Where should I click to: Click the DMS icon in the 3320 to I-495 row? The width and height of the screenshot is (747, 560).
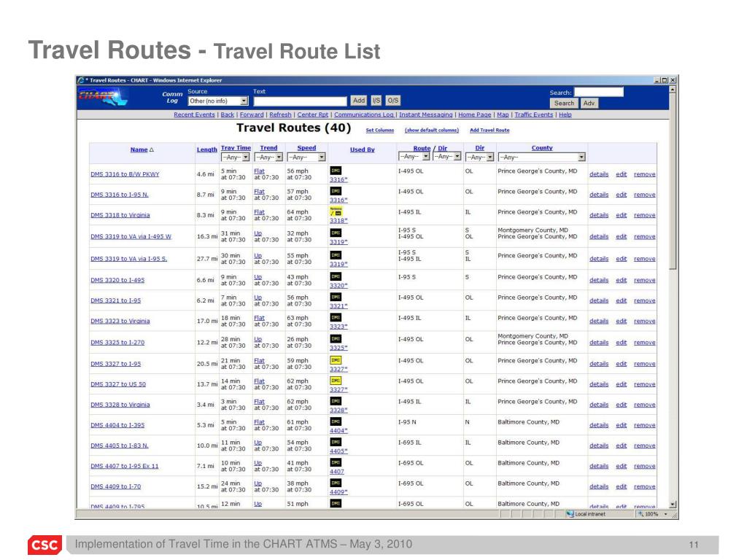point(336,276)
